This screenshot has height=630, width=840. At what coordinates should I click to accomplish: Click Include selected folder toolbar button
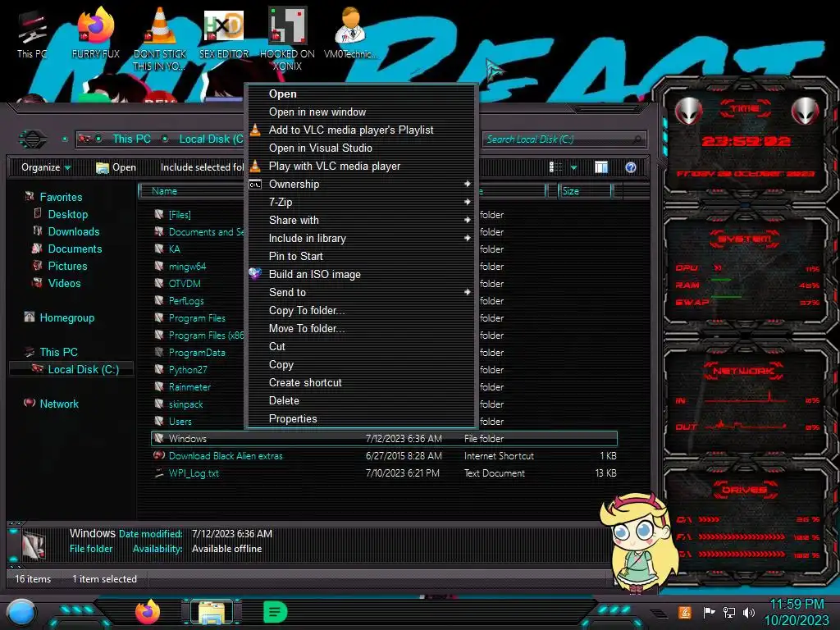click(202, 167)
